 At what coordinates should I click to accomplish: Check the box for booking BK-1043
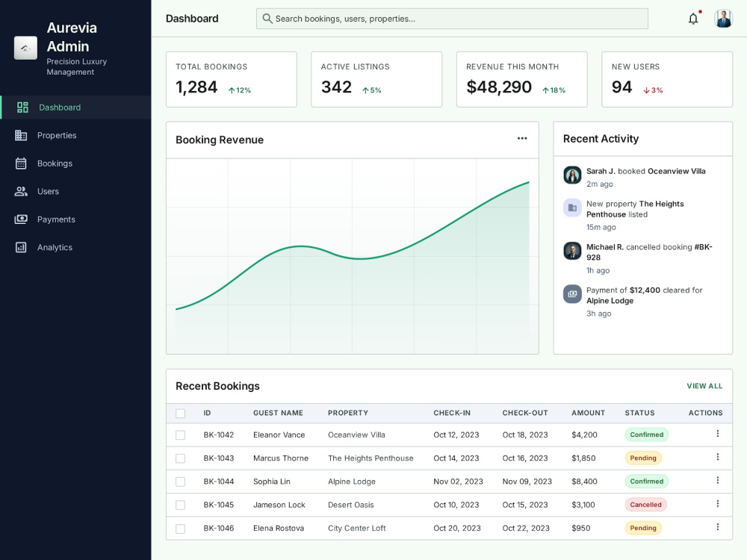click(180, 458)
